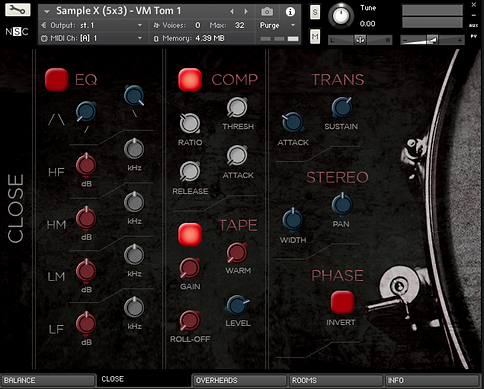The width and height of the screenshot is (484, 389).
Task: Click the pv button in header
Action: [x=474, y=36]
